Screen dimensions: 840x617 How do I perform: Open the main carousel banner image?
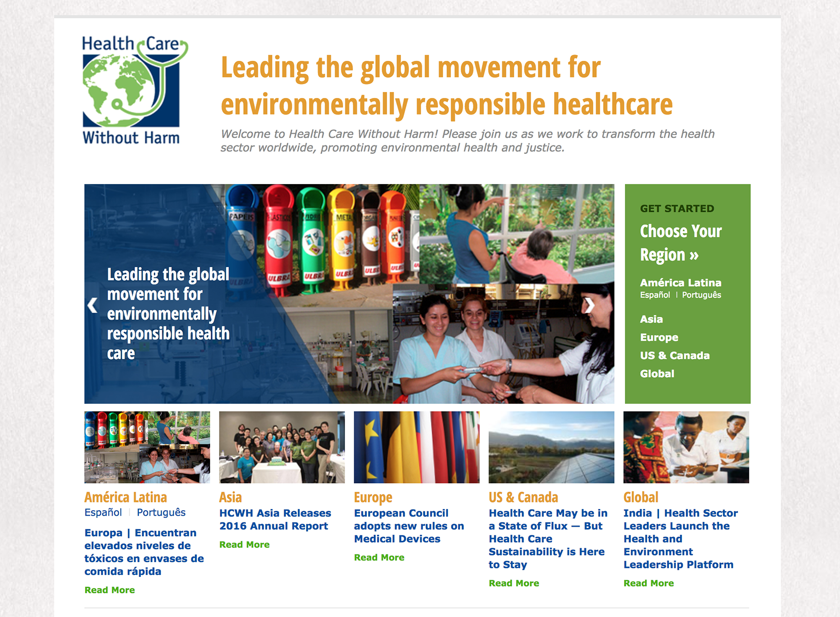pyautogui.click(x=349, y=294)
